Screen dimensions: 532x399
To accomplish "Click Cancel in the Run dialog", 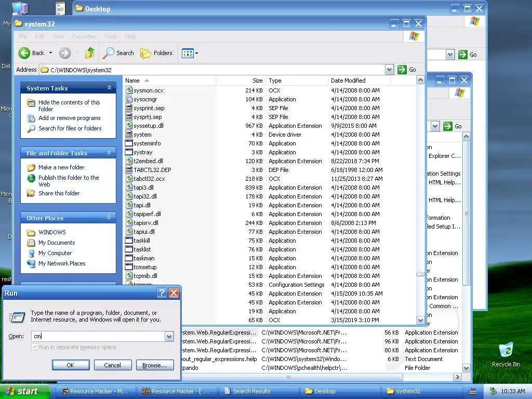I will point(113,365).
